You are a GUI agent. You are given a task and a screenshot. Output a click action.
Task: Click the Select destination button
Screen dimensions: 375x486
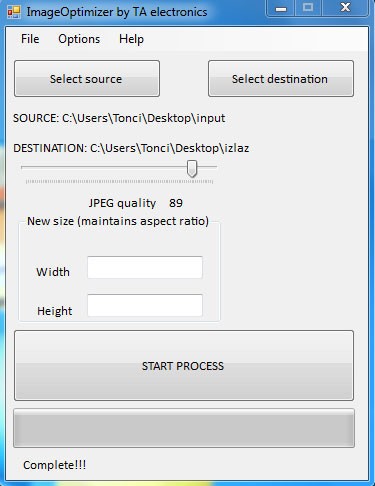pyautogui.click(x=281, y=79)
